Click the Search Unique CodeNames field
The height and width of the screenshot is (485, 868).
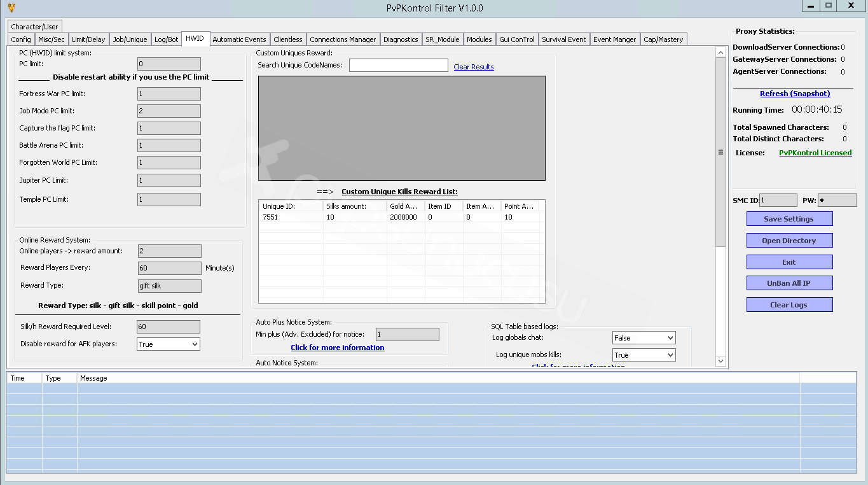pyautogui.click(x=399, y=65)
